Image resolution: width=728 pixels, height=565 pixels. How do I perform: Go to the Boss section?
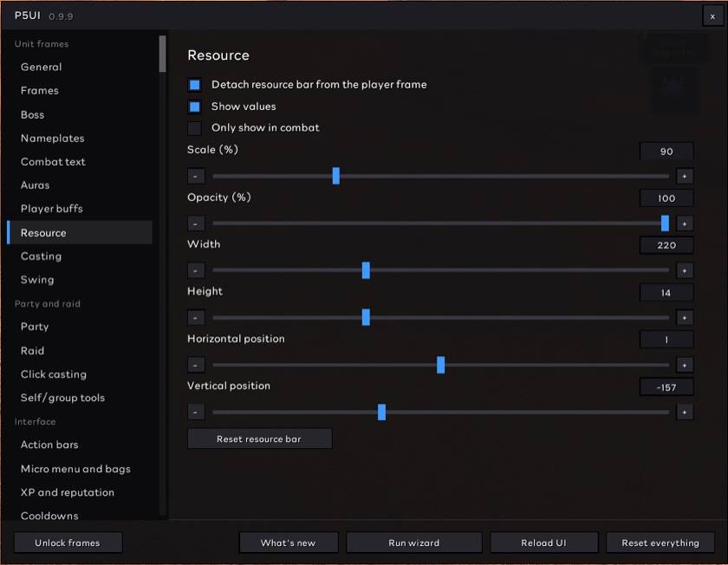tap(80, 114)
